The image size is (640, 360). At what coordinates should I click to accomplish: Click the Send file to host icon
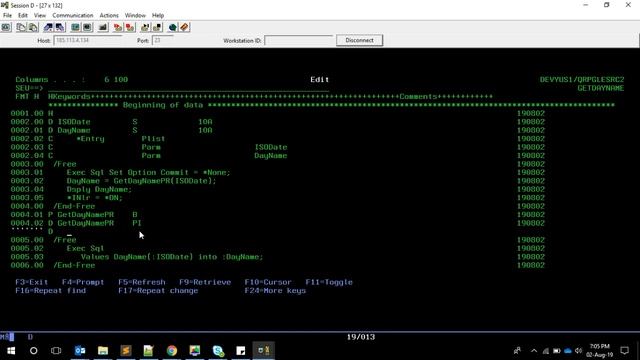point(48,27)
